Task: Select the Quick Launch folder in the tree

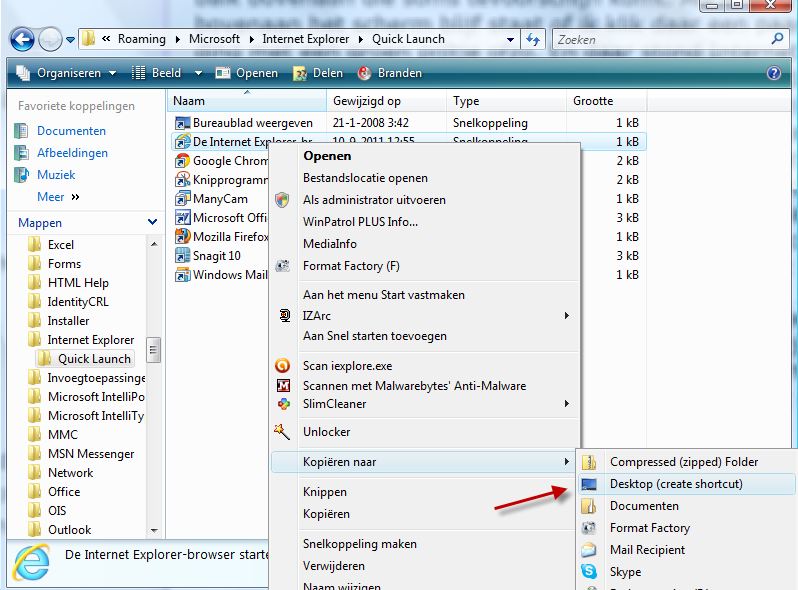Action: (94, 359)
